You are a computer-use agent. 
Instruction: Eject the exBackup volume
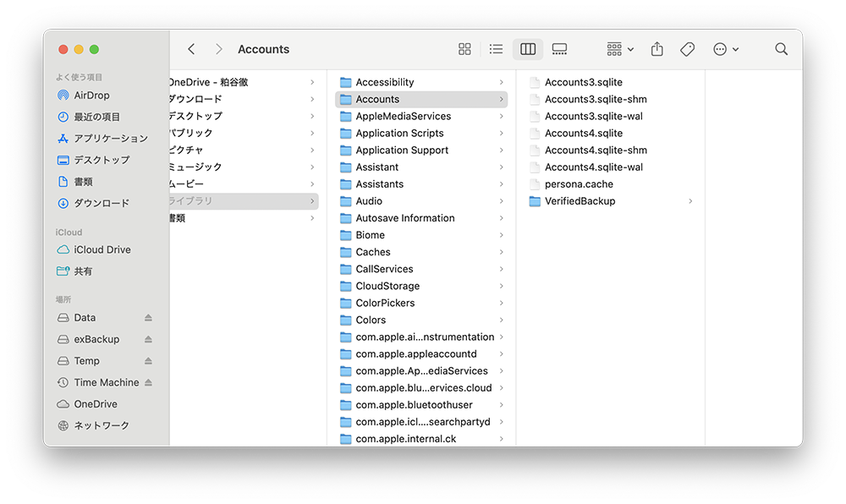coord(148,339)
